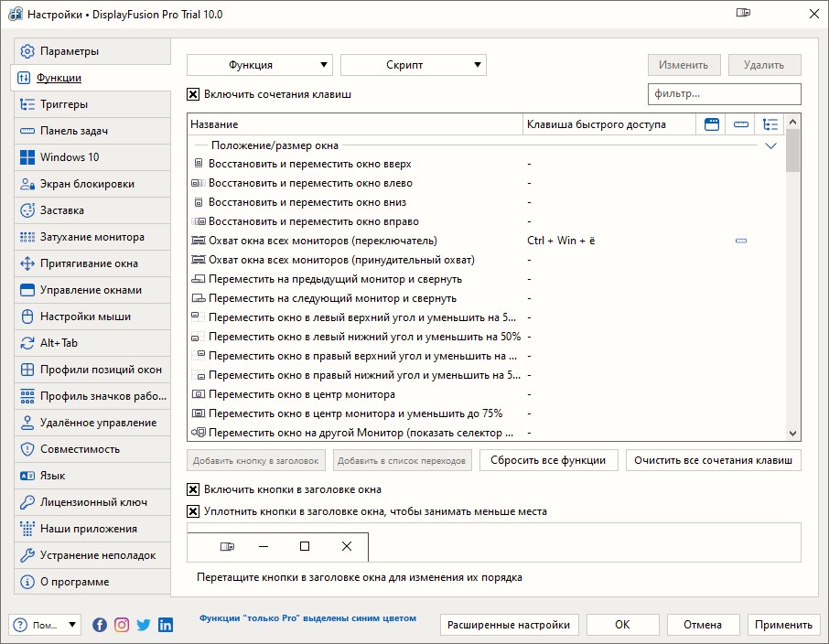Open Панель задач settings
829x644 pixels.
click(92, 131)
